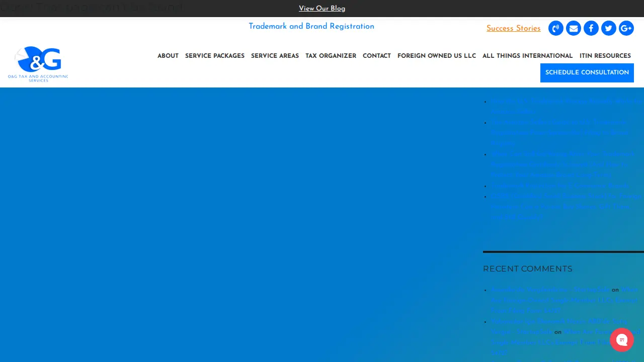Go to Tax Organizer menu item

(x=331, y=56)
